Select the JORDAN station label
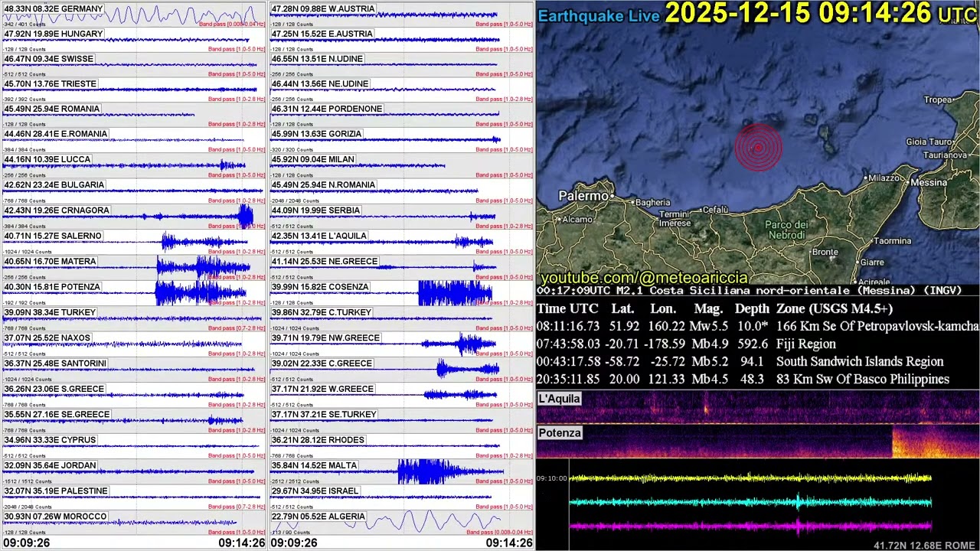This screenshot has width=980, height=551. pyautogui.click(x=51, y=466)
